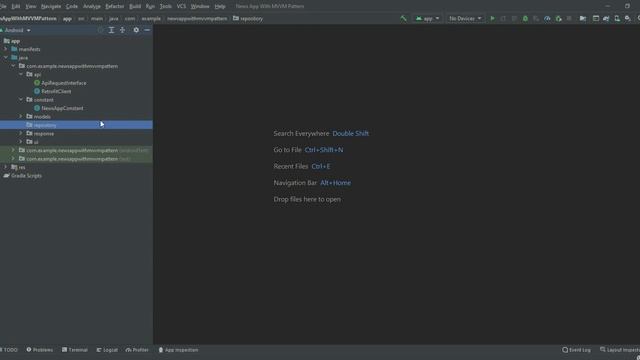Screen dimensions: 640x360
Task: Select the repository package row
Action: click(76, 125)
